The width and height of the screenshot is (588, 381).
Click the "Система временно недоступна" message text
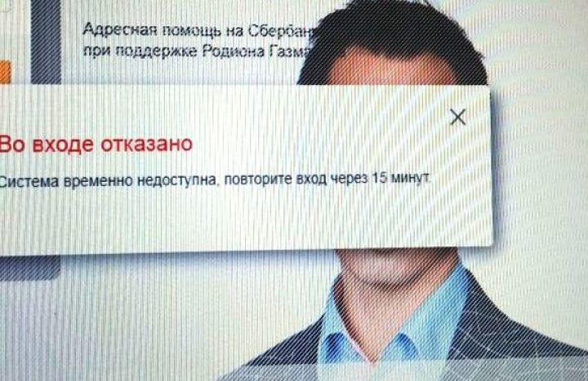108,180
